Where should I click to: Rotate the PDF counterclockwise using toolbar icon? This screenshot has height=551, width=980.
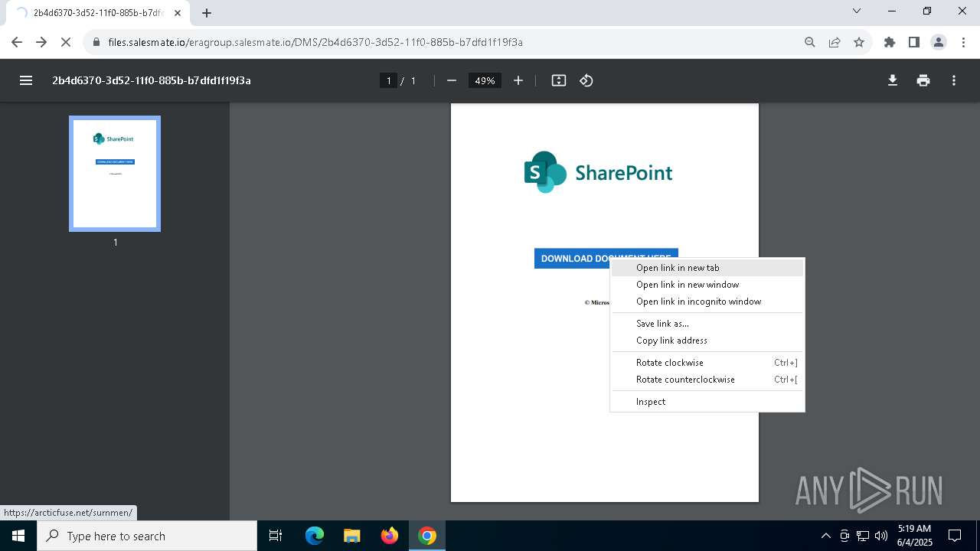[x=586, y=80]
